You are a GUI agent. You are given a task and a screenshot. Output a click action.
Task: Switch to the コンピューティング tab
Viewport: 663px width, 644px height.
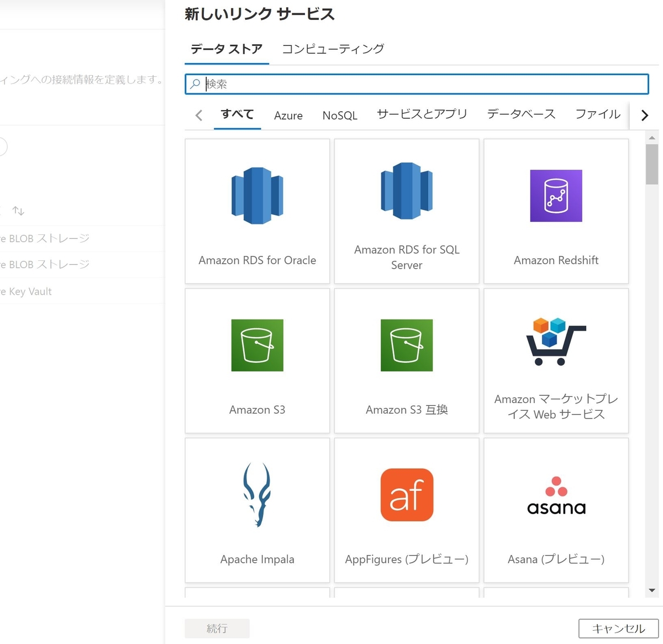pyautogui.click(x=333, y=49)
